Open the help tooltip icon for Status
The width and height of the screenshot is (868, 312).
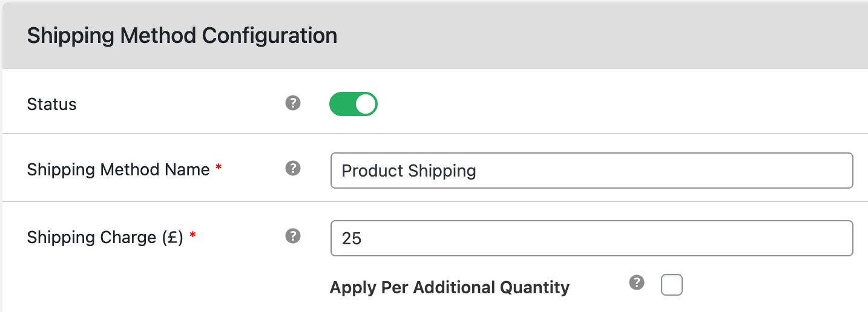(x=293, y=103)
